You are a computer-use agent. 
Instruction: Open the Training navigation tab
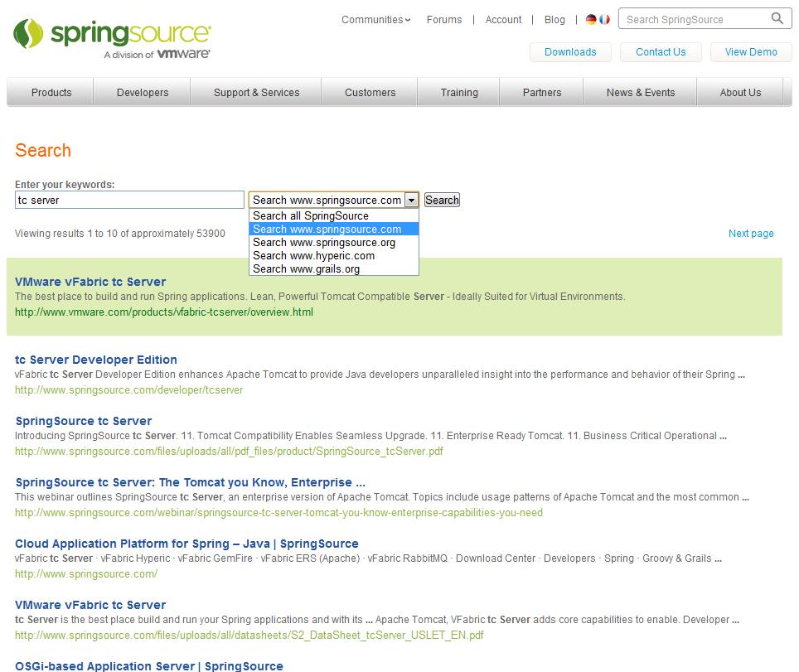(x=459, y=92)
